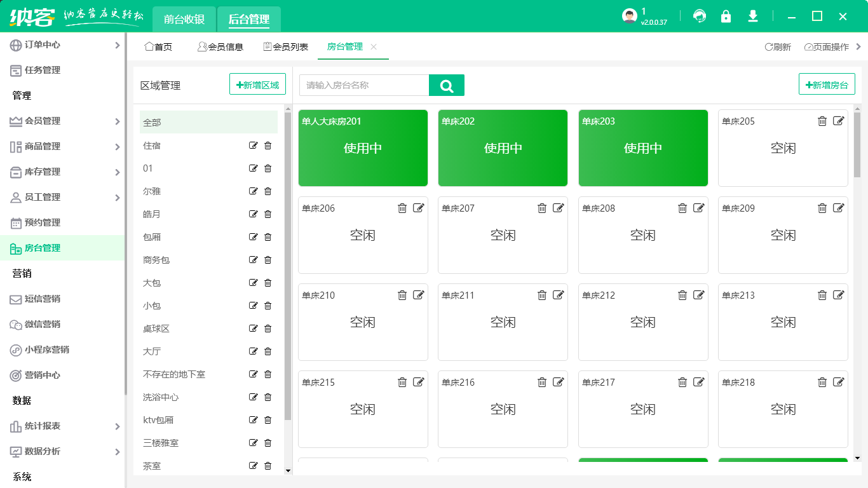Expand 员工管理 sidebar menu
The height and width of the screenshot is (488, 868).
117,198
